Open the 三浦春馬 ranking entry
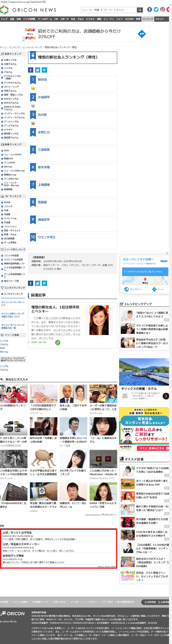This screenshot has width=172, height=644. click(44, 150)
